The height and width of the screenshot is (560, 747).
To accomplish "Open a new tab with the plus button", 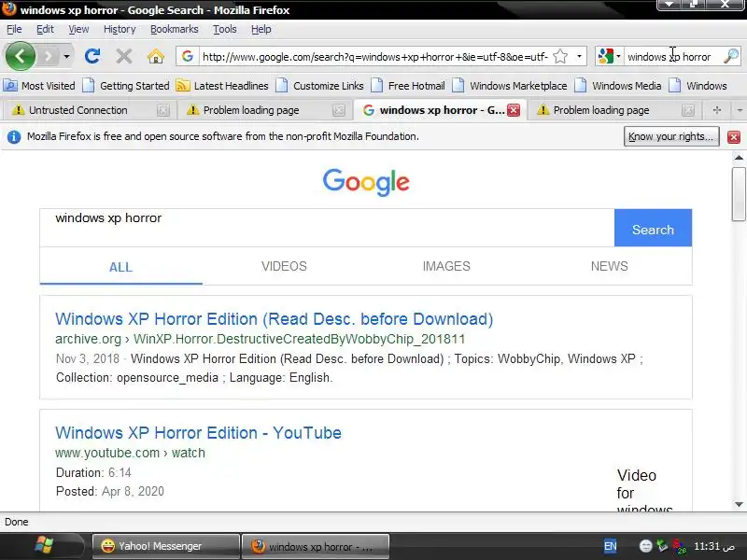I will point(716,110).
